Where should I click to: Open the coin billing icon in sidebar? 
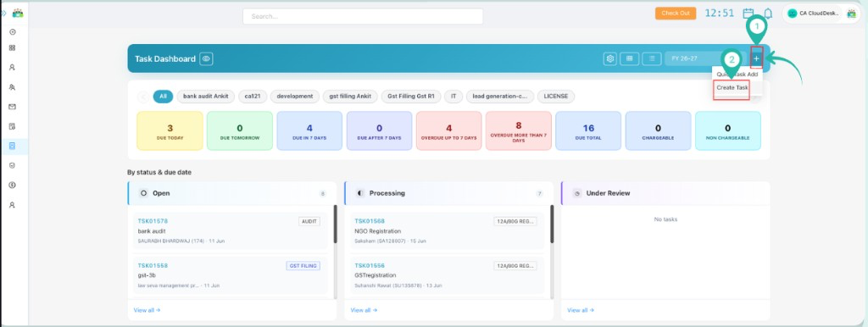point(12,186)
